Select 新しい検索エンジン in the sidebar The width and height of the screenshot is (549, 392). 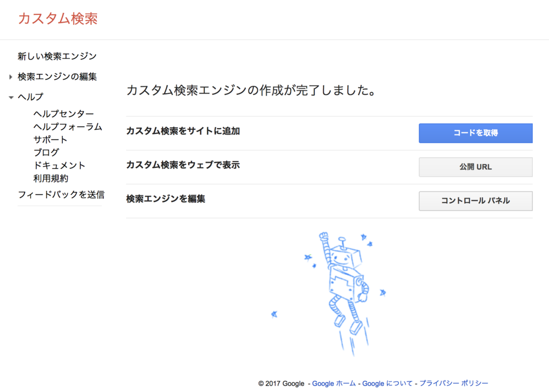[57, 55]
